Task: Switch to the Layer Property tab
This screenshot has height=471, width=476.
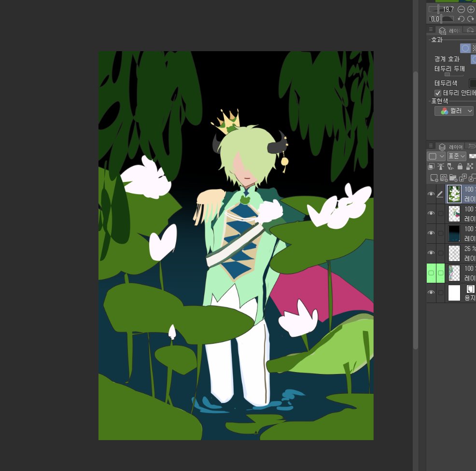Action: pos(449,31)
